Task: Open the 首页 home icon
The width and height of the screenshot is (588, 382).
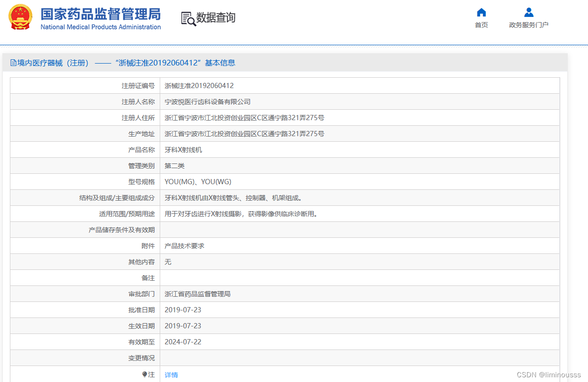Action: [x=481, y=13]
